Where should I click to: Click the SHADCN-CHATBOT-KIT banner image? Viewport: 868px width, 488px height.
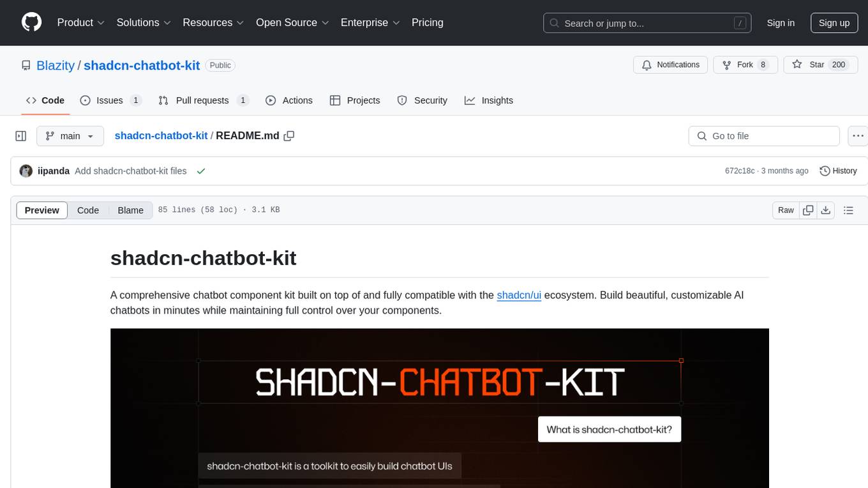440,408
